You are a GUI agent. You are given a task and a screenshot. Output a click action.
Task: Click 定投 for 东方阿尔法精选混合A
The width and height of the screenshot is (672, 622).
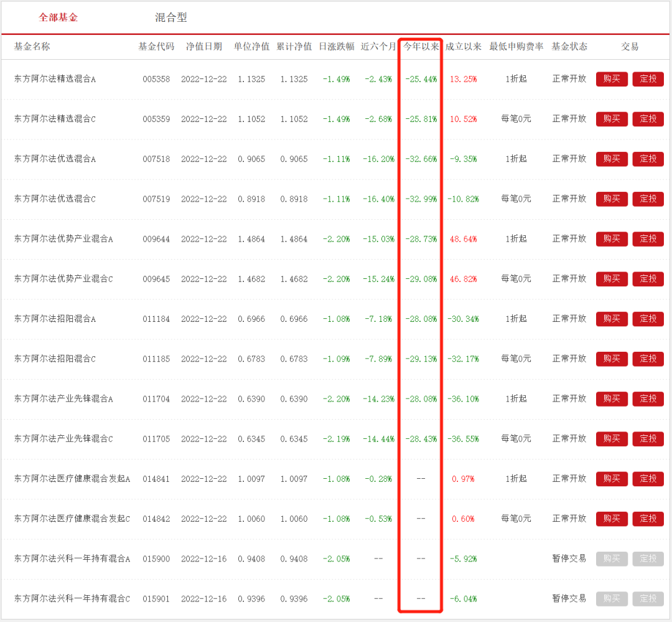tap(648, 79)
